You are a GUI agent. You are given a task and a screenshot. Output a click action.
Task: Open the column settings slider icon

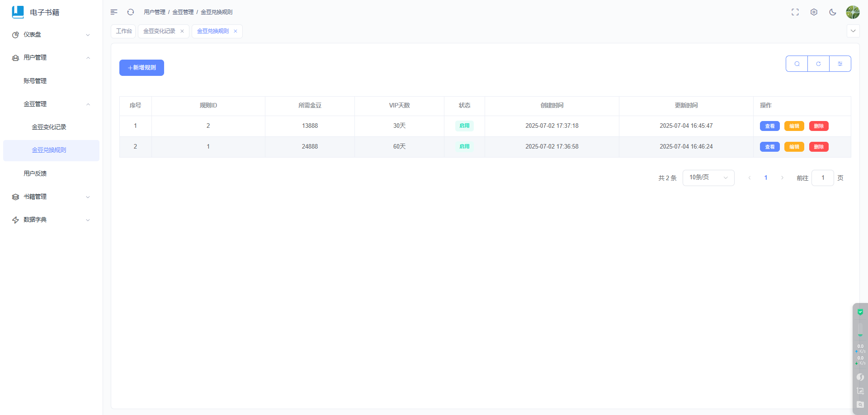click(840, 64)
